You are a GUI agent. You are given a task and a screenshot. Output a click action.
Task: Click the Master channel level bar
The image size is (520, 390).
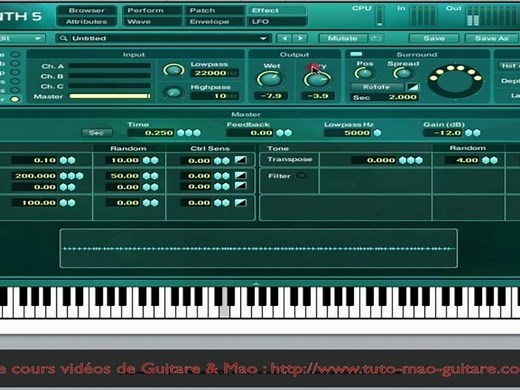click(x=110, y=96)
